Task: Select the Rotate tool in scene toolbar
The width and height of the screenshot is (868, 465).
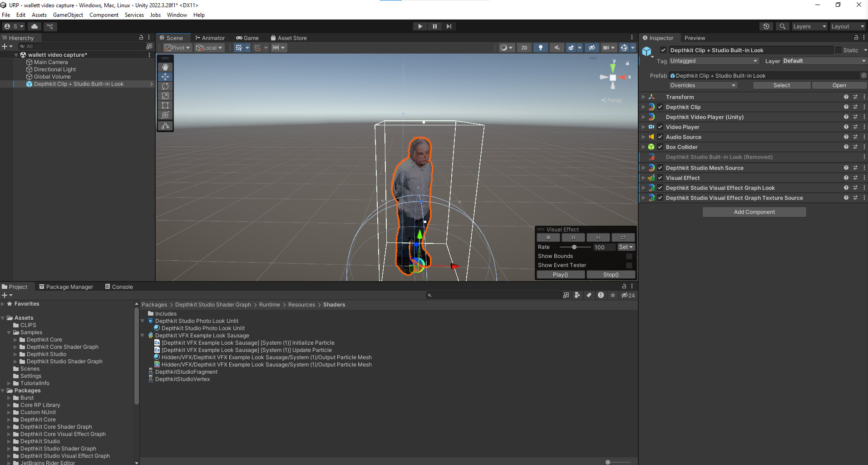Action: [165, 86]
